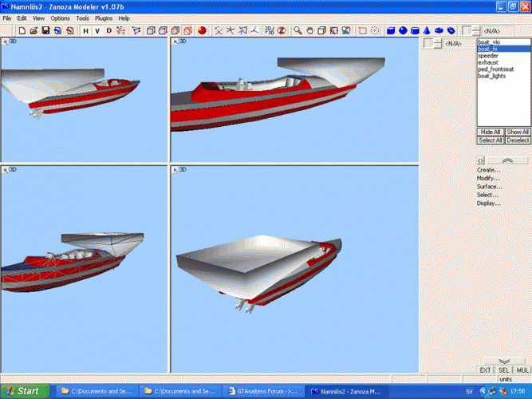Create a sphere primitive from toolbar
532x399 pixels.
[x=403, y=31]
